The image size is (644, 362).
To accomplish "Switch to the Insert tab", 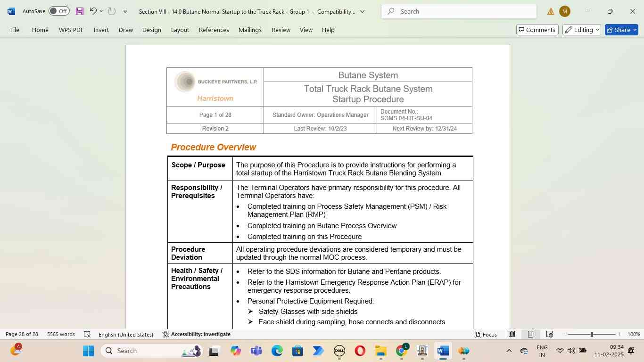I will coord(101,30).
